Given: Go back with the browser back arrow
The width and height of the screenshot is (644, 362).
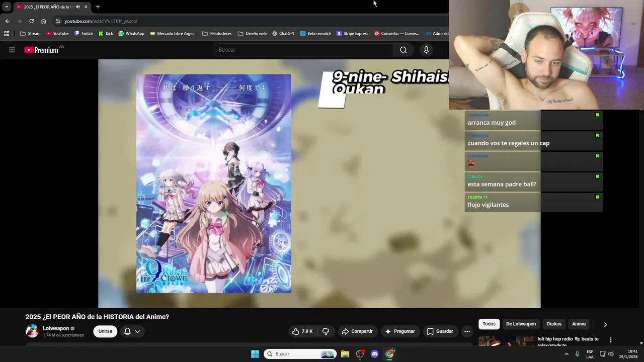Looking at the screenshot, I should 7,21.
